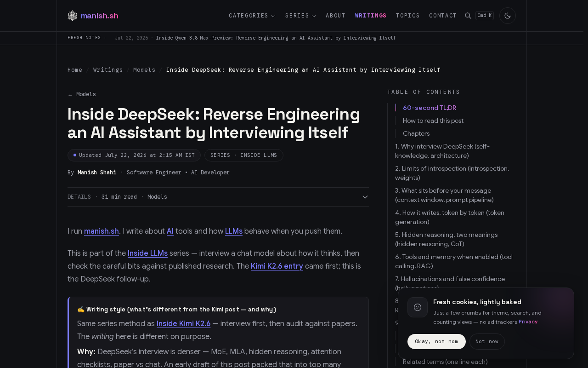Click the article title heading

tap(214, 123)
